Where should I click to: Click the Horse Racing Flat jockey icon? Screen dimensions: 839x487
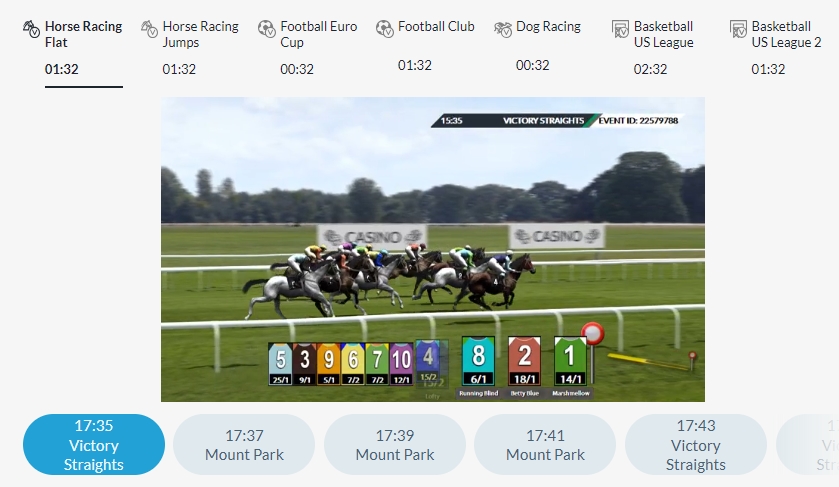coord(31,29)
